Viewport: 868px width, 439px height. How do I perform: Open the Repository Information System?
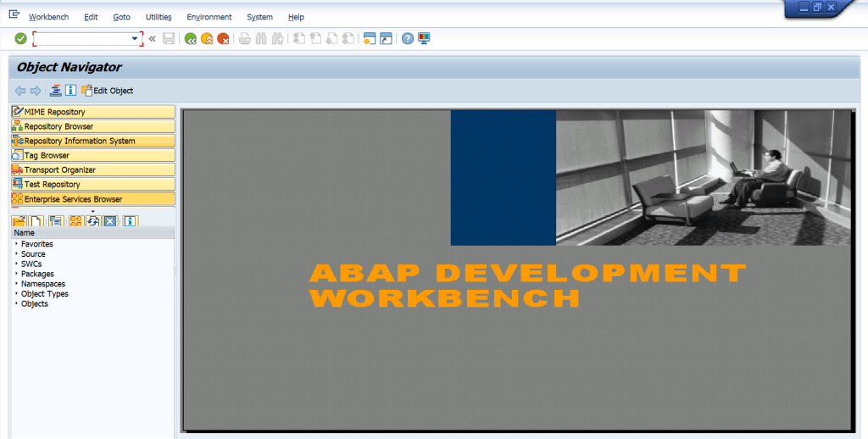pyautogui.click(x=93, y=141)
